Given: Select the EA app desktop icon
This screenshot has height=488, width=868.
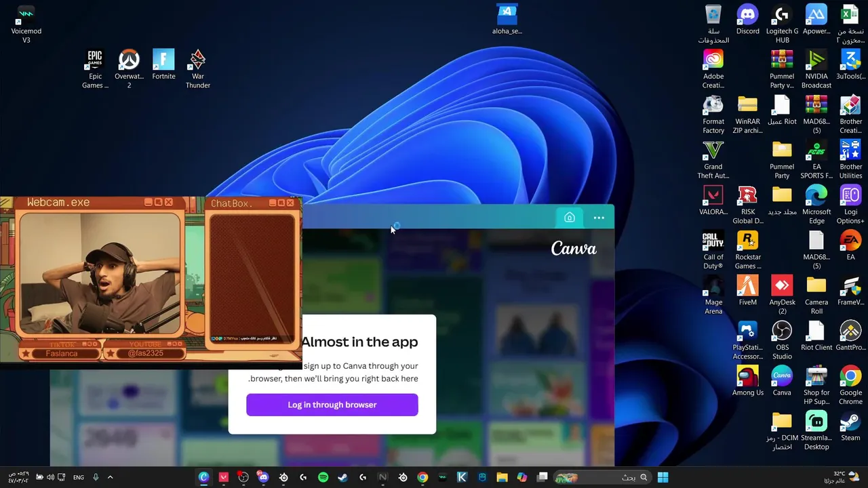Looking at the screenshot, I should point(850,245).
